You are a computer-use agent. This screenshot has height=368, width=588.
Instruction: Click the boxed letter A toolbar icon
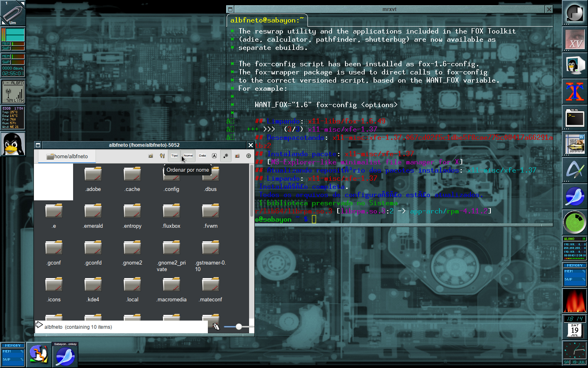[214, 156]
